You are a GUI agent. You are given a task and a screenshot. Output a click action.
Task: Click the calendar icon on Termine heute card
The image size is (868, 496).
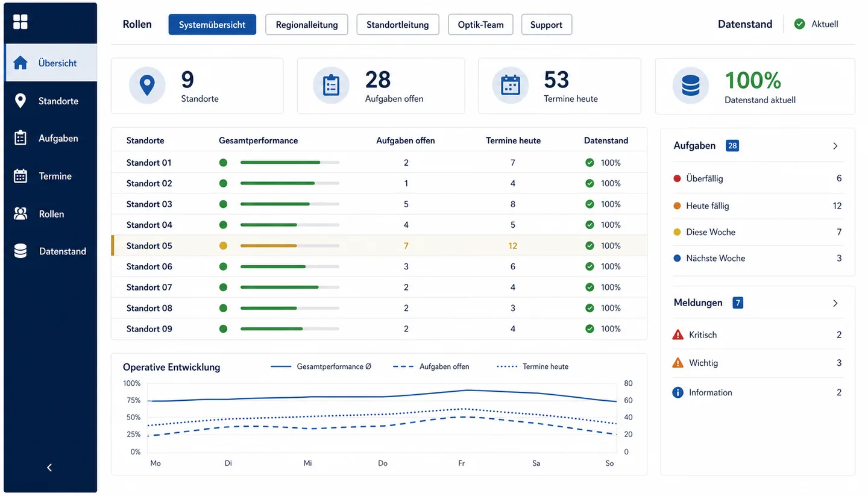pos(511,85)
